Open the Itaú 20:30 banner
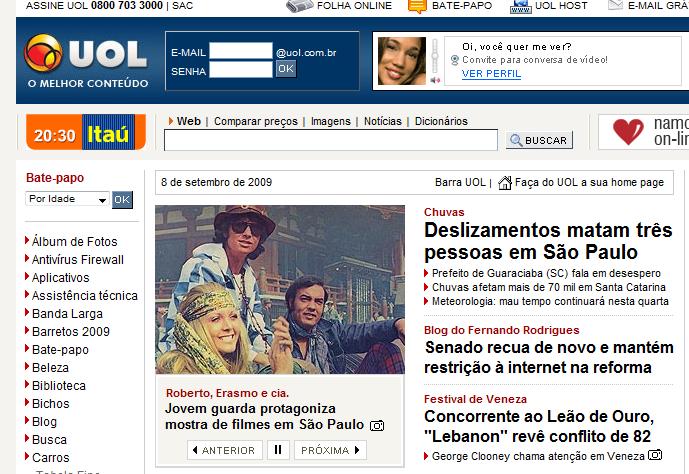Image resolution: width=689 pixels, height=474 pixels. [86, 132]
